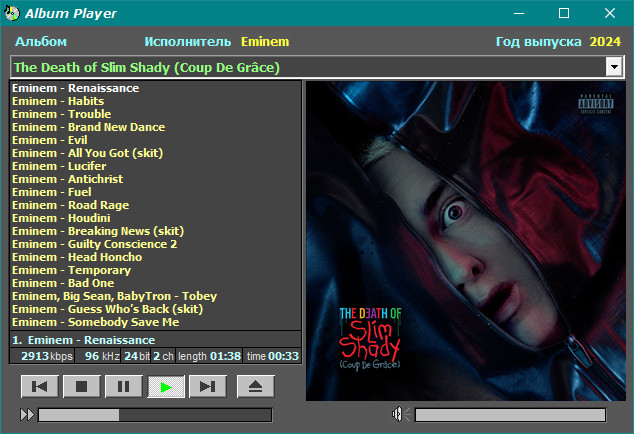
Task: Click the fast-forward double-arrow icon by seek bar
Action: [x=27, y=415]
